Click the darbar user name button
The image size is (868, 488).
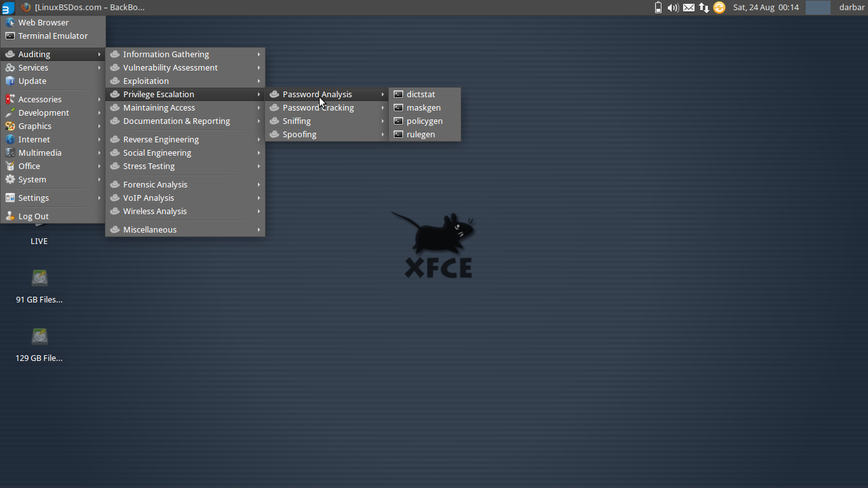(x=851, y=8)
